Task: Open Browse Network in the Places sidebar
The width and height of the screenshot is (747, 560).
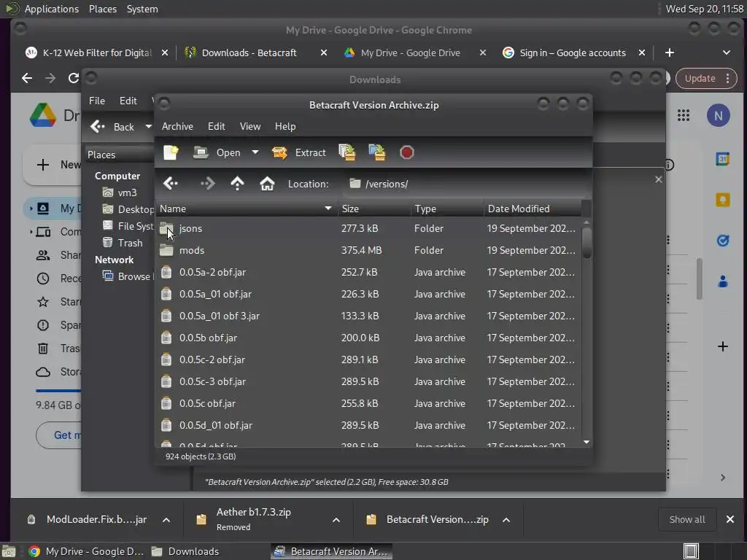Action: [x=128, y=276]
